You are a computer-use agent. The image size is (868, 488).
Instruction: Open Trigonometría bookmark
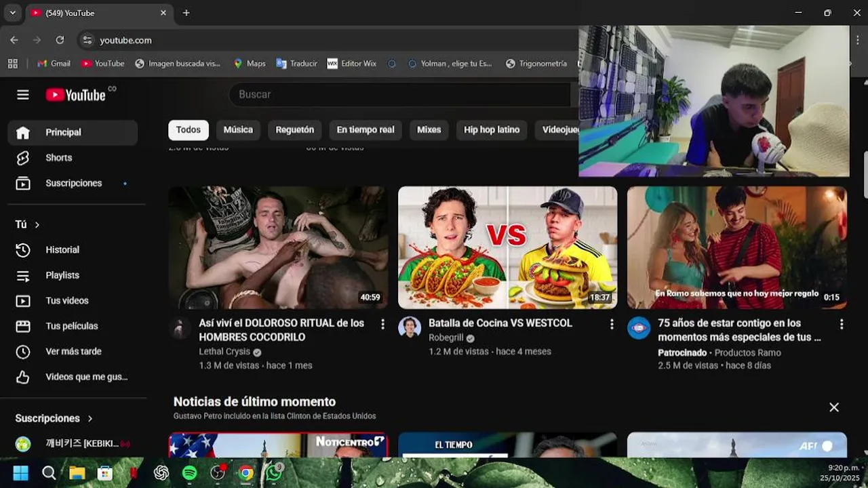pos(536,63)
